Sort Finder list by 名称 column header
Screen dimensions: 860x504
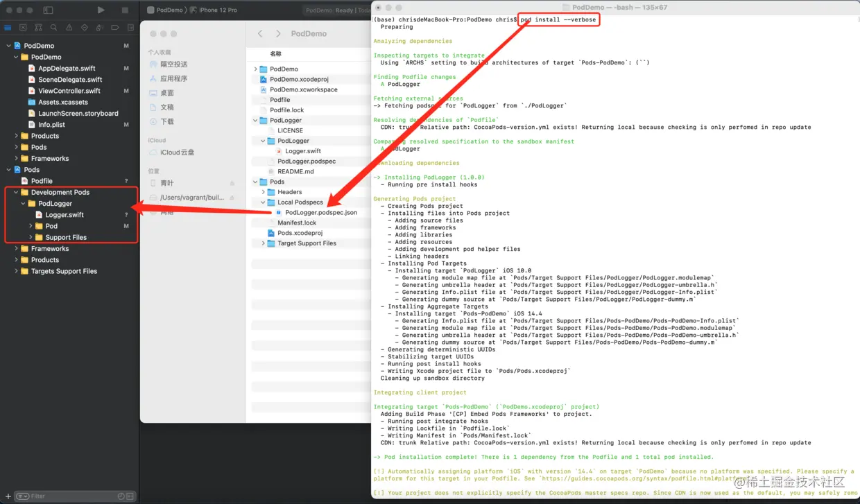coord(276,54)
